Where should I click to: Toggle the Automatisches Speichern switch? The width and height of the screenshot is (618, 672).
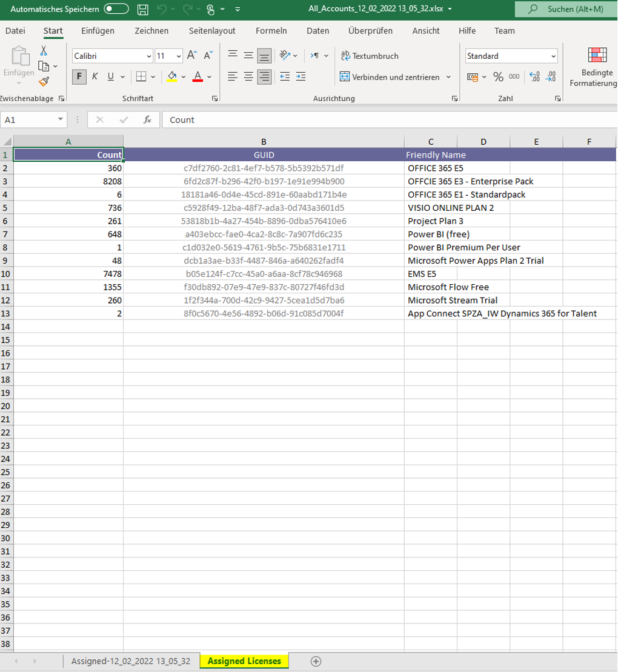[116, 9]
